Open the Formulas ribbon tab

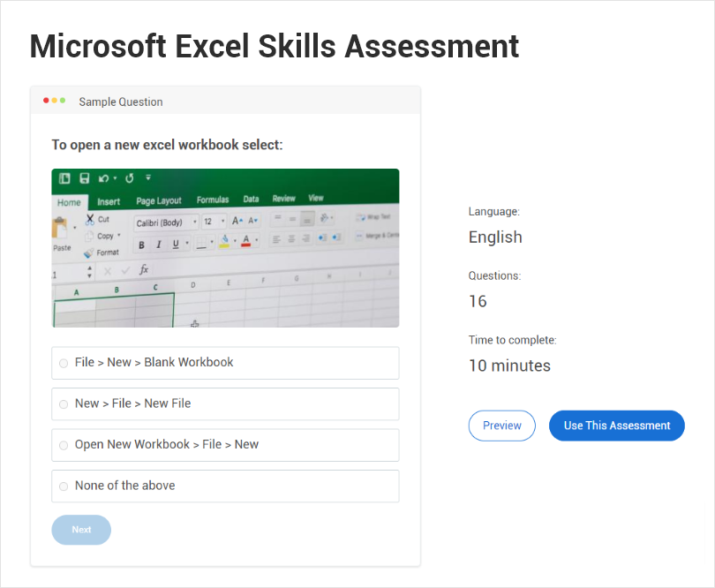(x=213, y=200)
